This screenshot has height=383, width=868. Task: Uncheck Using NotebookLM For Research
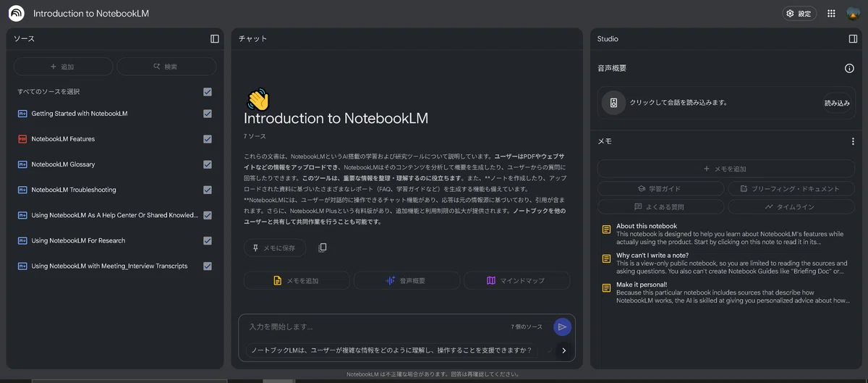point(208,240)
